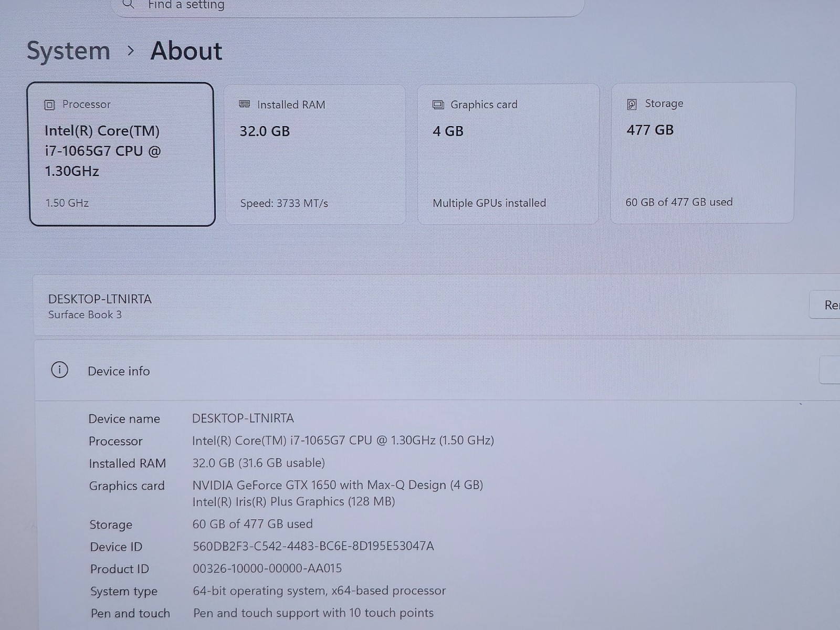This screenshot has height=630, width=840.
Task: Click the 64-bit operating system value
Action: pyautogui.click(x=319, y=591)
